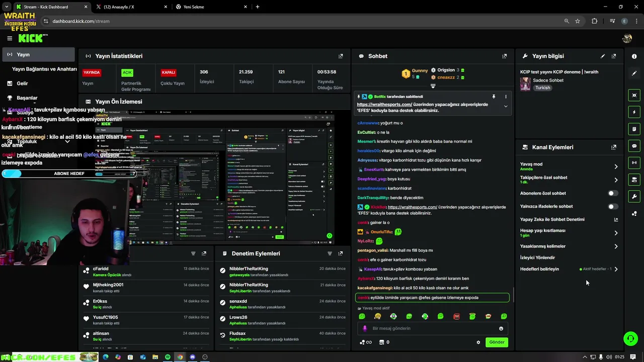The width and height of the screenshot is (644, 362).
Task: Expand Yavaş mod options
Action: click(x=616, y=166)
